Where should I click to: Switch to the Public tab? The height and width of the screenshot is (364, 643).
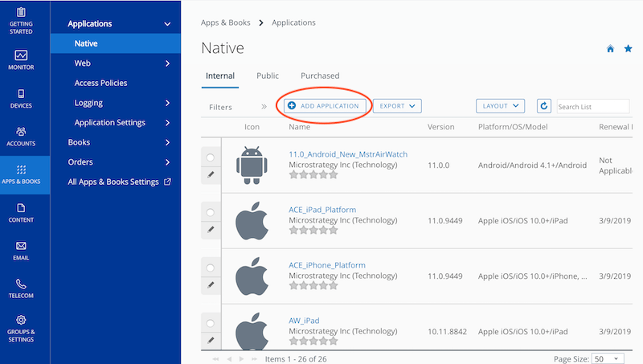coord(268,76)
